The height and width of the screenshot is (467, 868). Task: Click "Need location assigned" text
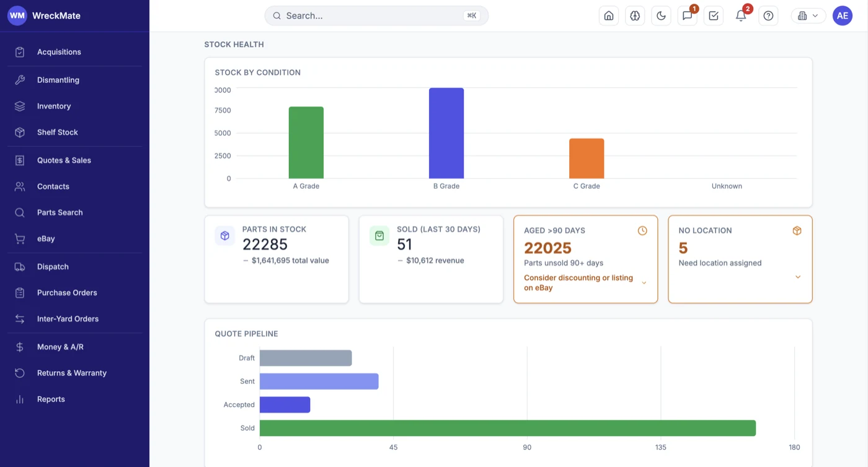[720, 263]
